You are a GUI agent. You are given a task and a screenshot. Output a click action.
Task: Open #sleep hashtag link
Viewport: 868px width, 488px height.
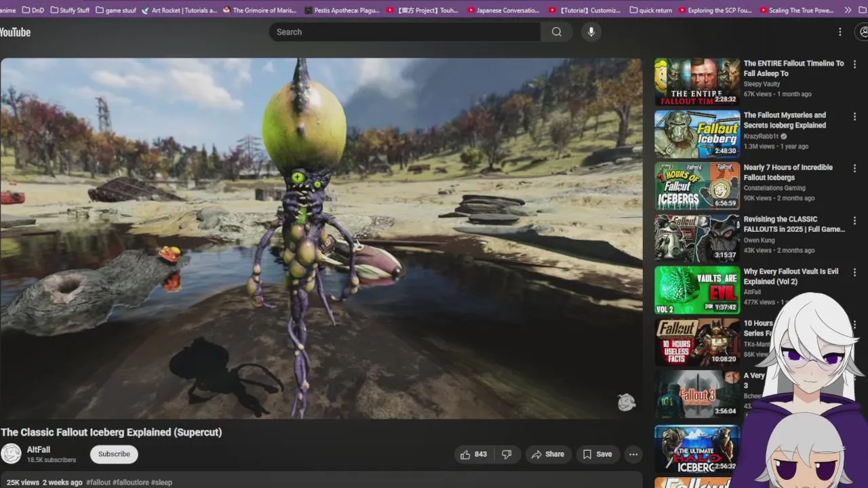pyautogui.click(x=161, y=483)
